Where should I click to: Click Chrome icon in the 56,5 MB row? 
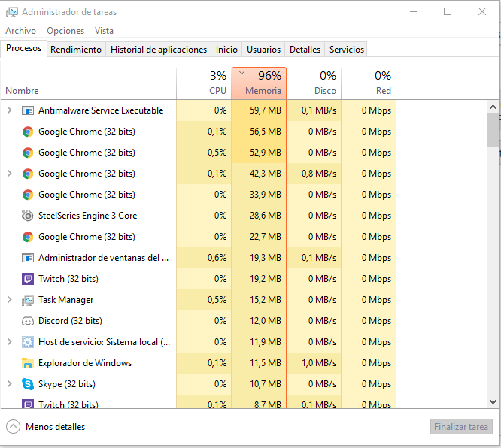coord(28,132)
